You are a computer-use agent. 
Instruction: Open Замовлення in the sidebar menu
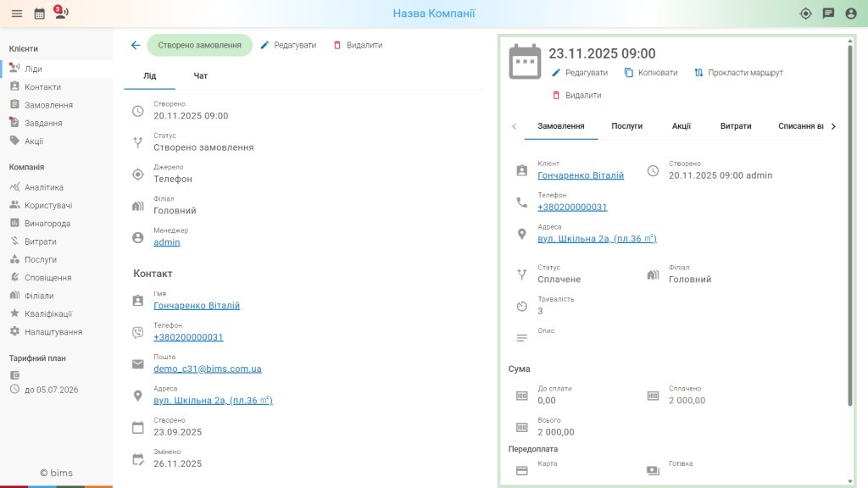click(57, 105)
